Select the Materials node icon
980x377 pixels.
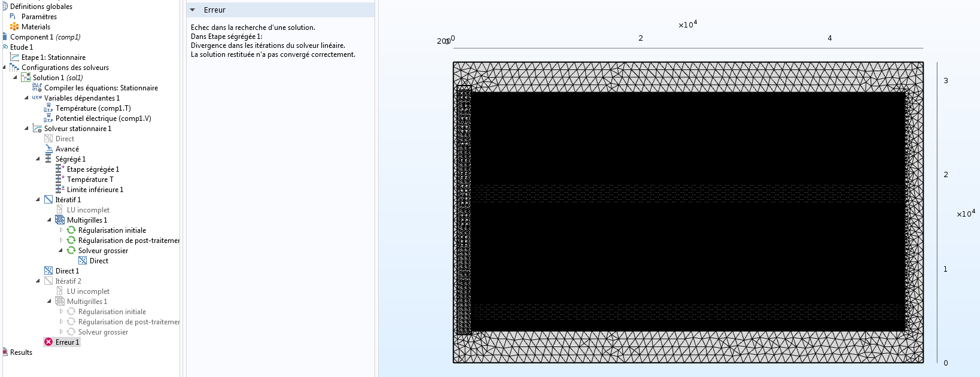tap(14, 27)
